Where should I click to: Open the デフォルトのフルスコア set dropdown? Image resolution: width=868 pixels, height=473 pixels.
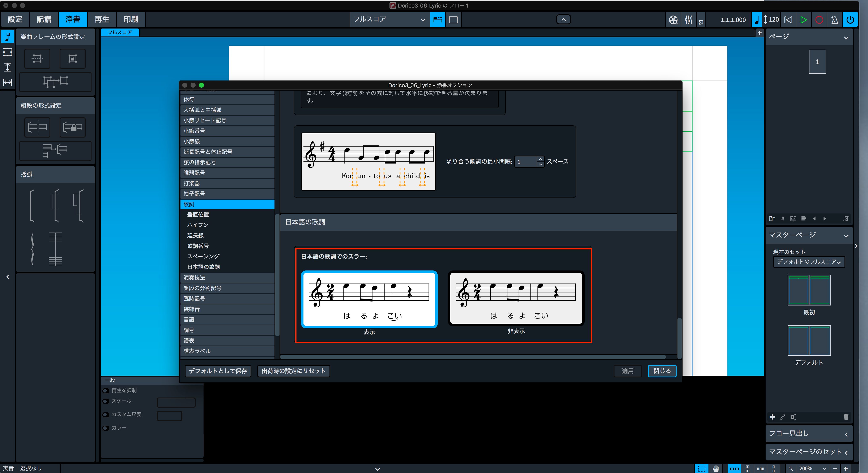[x=809, y=262]
